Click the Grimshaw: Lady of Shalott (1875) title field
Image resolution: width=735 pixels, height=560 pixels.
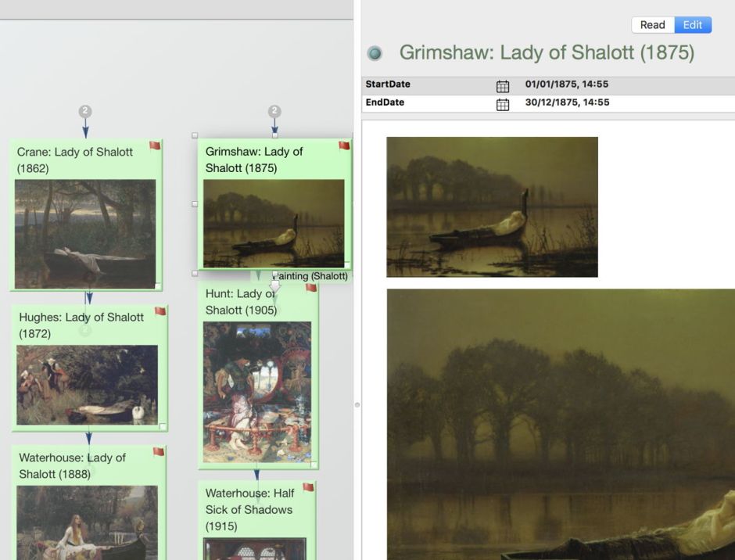[x=546, y=52]
